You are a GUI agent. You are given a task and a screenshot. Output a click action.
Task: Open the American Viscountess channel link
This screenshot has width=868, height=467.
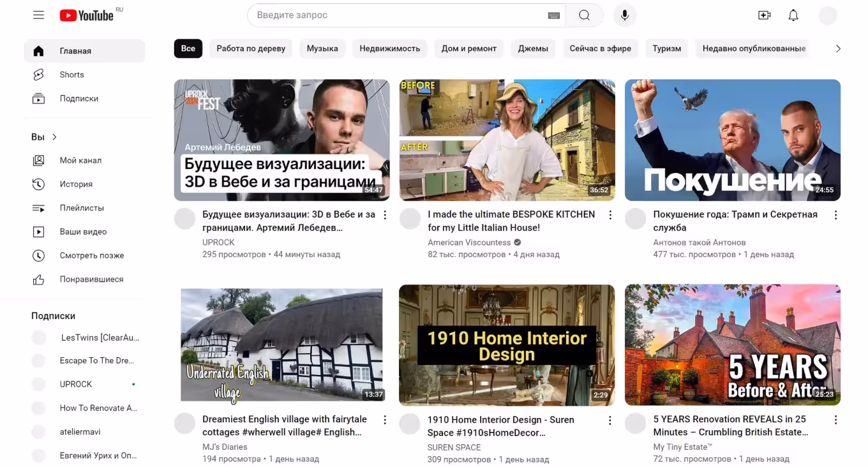point(469,242)
